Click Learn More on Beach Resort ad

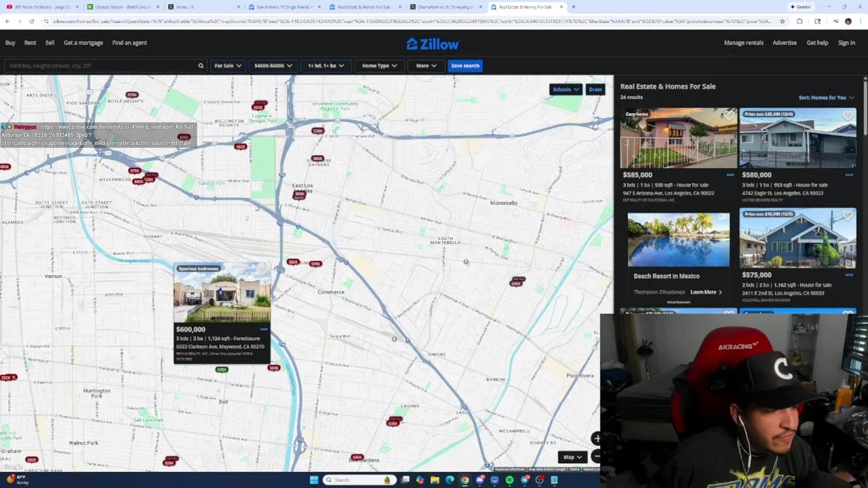(706, 292)
